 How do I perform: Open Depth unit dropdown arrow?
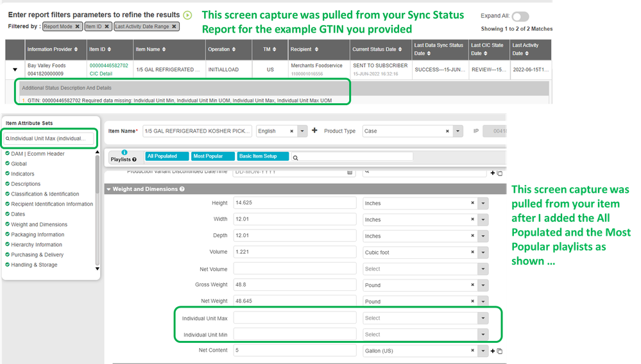pyautogui.click(x=483, y=236)
